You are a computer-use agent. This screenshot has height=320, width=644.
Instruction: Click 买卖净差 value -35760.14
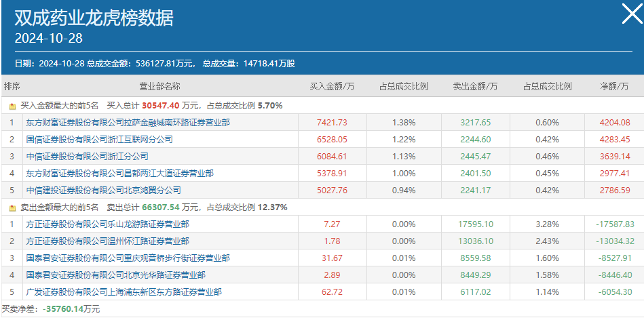click(63, 309)
